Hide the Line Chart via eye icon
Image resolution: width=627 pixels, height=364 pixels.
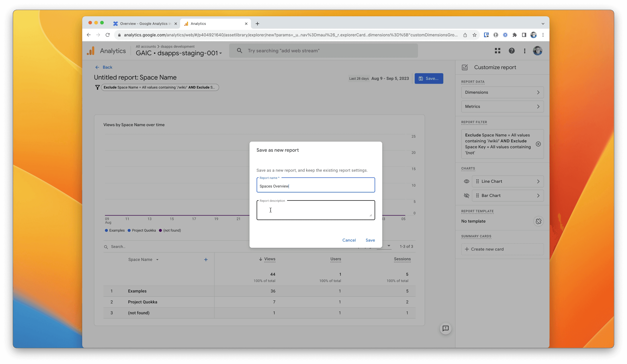click(x=466, y=181)
